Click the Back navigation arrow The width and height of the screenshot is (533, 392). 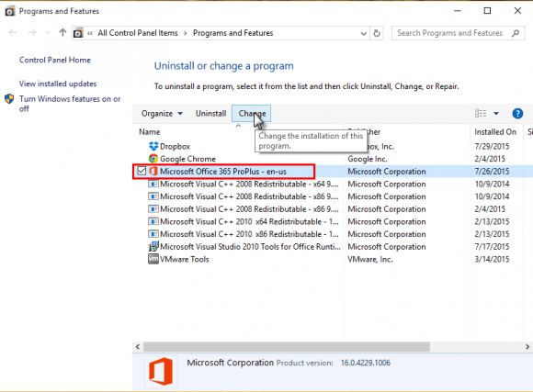tap(13, 33)
